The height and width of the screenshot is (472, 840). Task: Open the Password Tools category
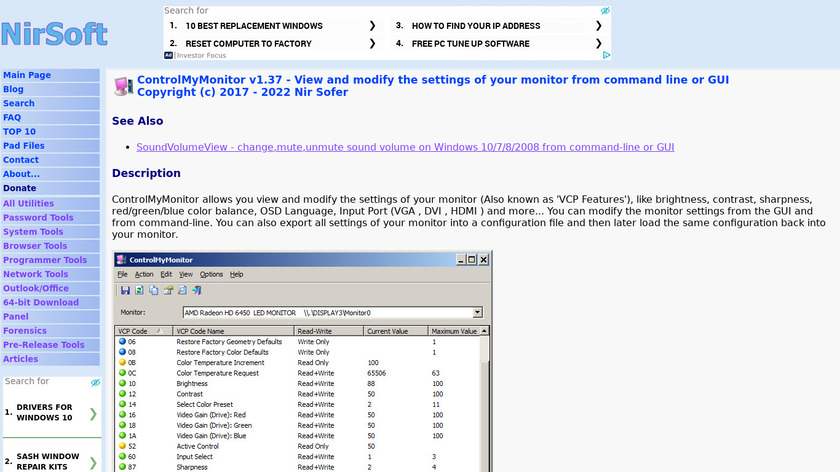(x=38, y=217)
